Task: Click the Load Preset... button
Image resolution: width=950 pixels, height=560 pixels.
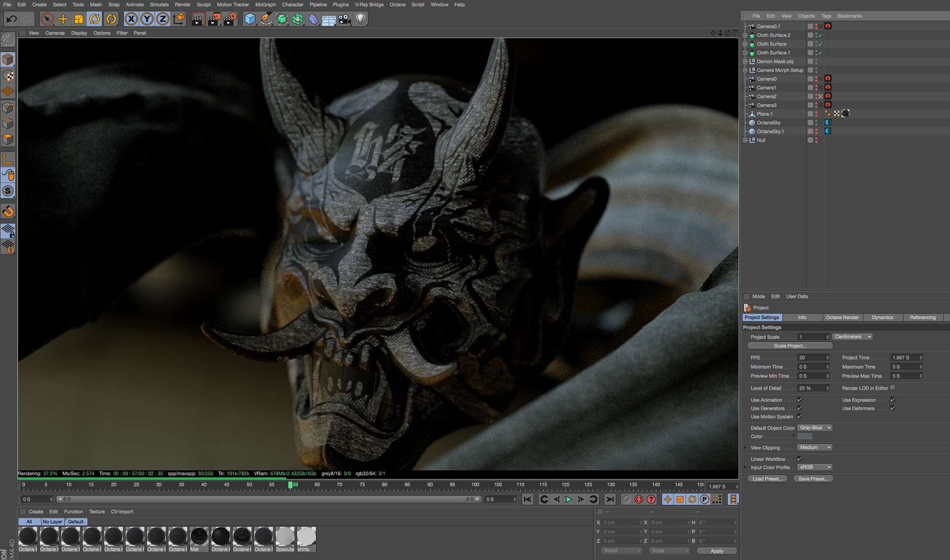Action: [x=767, y=479]
